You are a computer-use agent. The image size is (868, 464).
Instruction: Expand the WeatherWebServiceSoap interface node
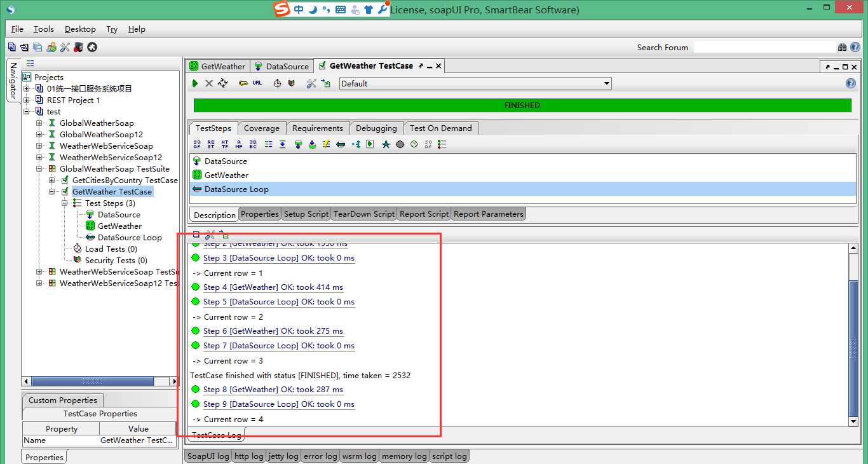(39, 146)
